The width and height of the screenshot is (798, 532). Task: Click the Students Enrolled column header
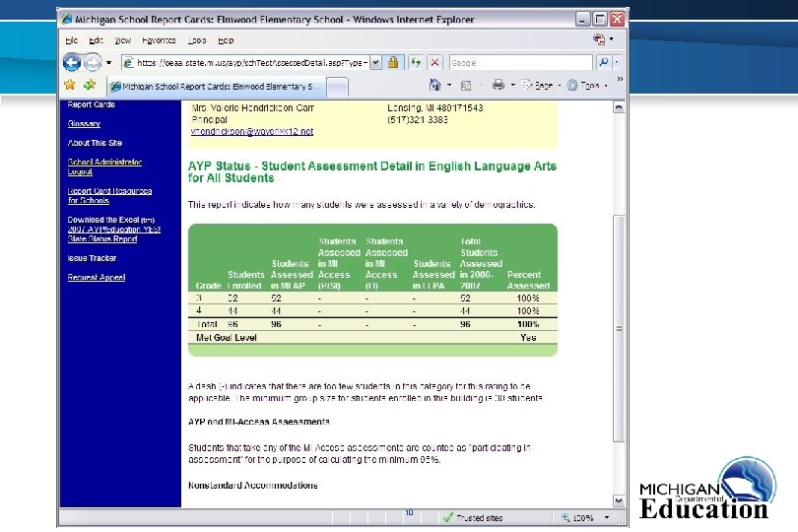click(244, 280)
